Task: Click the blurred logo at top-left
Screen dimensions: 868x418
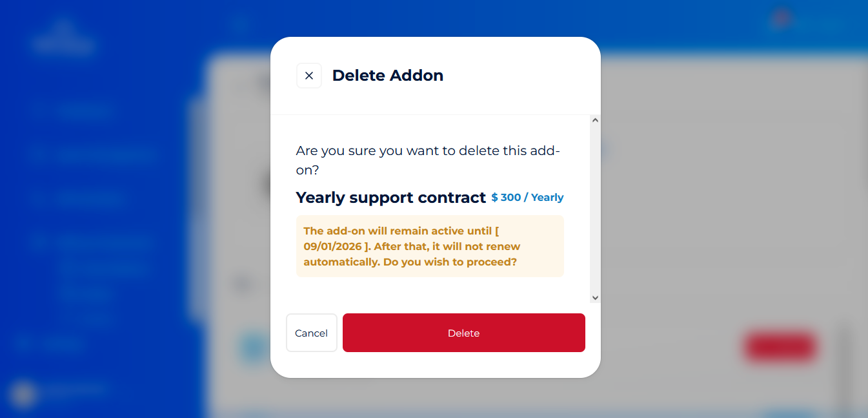Action: click(x=63, y=39)
